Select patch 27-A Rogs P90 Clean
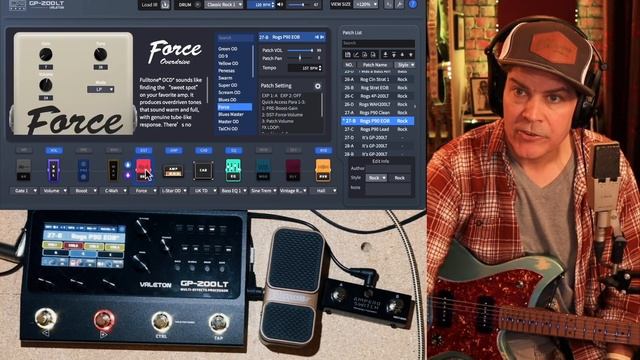Screen dimensions: 640x360 [x=378, y=113]
